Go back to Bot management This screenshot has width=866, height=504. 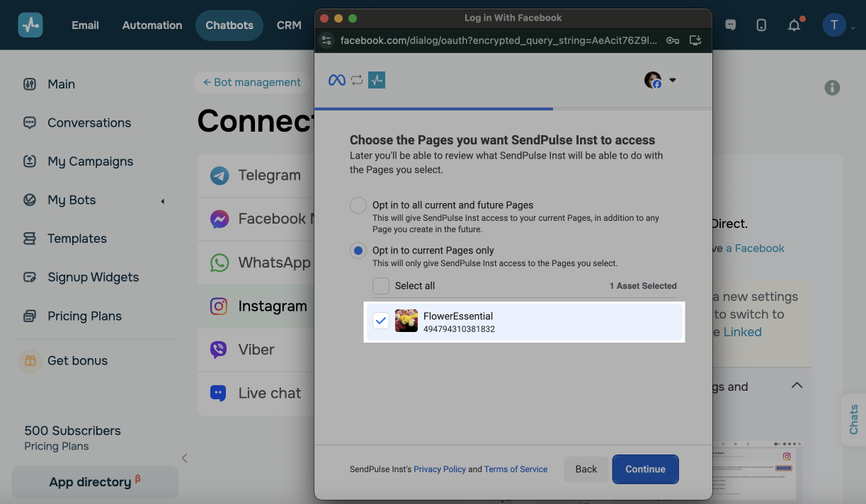click(x=251, y=82)
